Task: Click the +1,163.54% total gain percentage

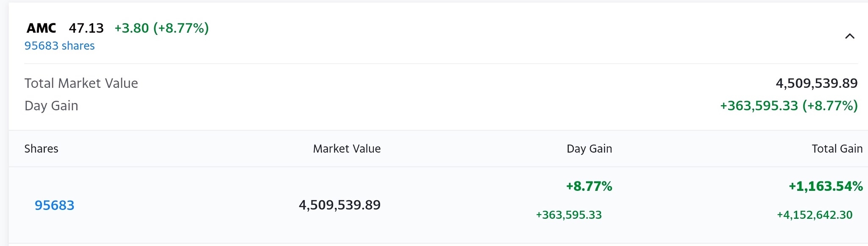Action: [825, 186]
